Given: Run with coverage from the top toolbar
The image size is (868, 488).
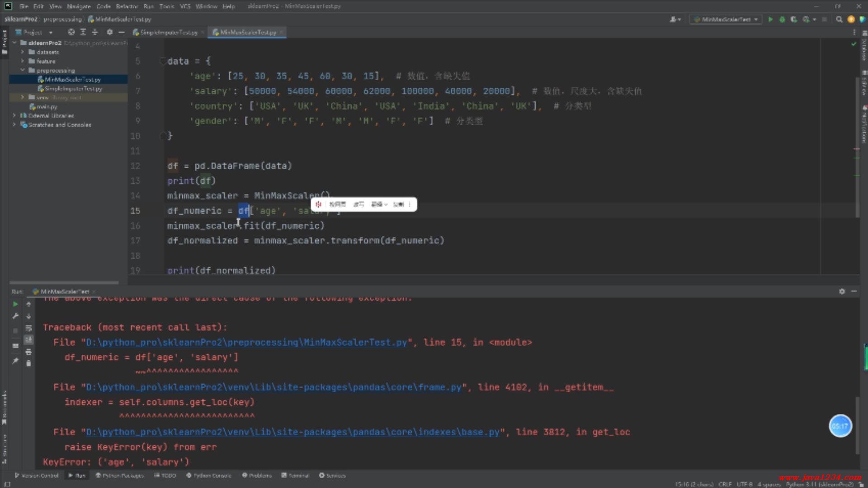Looking at the screenshot, I should pyautogui.click(x=794, y=19).
